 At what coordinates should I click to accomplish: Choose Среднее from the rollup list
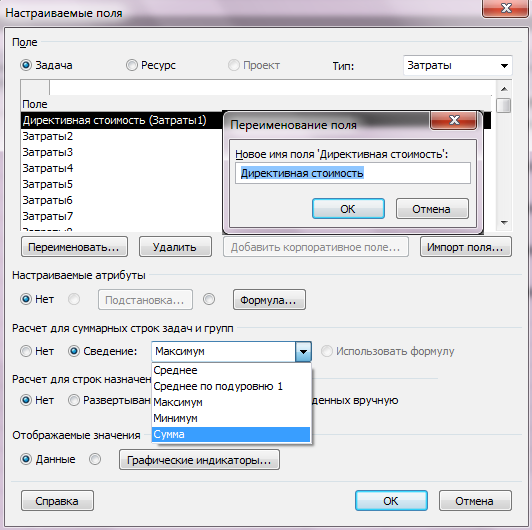pos(231,370)
